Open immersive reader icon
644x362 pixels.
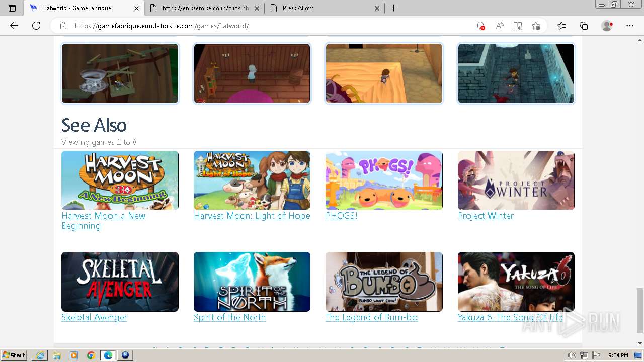click(518, 26)
